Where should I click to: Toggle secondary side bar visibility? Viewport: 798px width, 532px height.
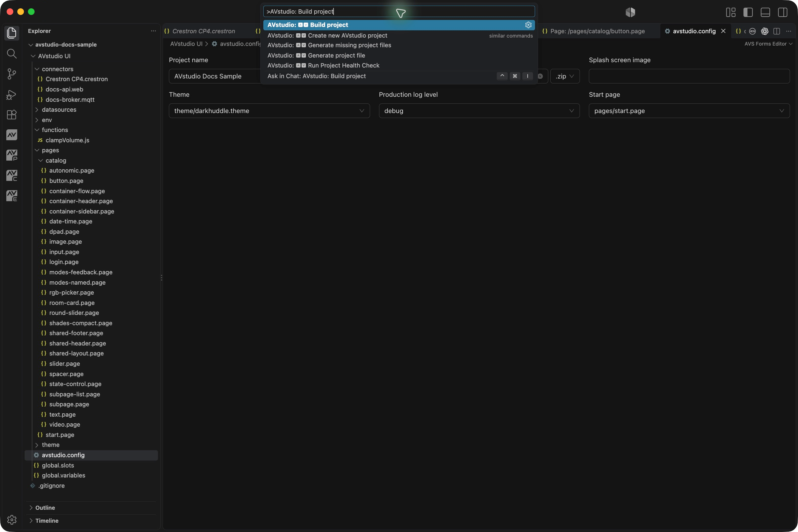(x=783, y=12)
